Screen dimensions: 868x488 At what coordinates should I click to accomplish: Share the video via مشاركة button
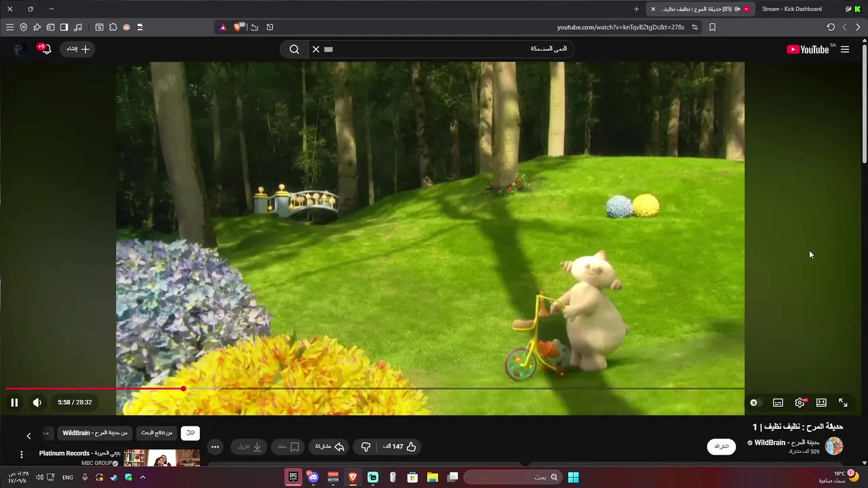[330, 447]
